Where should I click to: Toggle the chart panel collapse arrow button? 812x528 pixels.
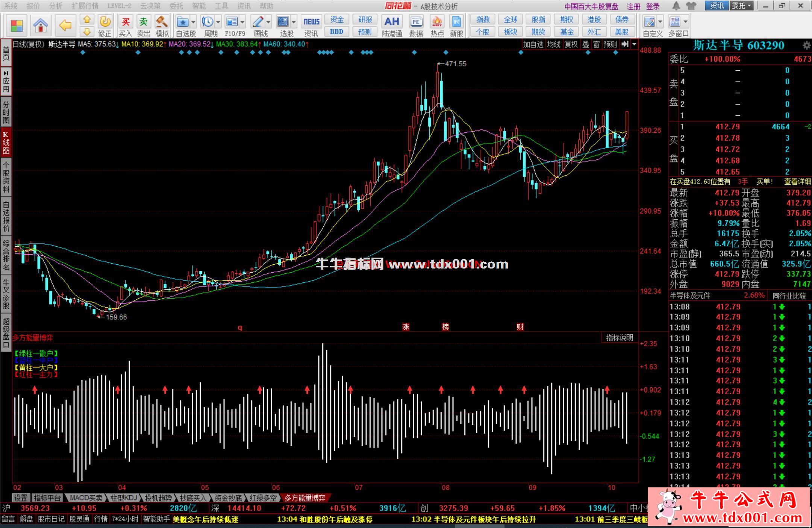(625, 44)
